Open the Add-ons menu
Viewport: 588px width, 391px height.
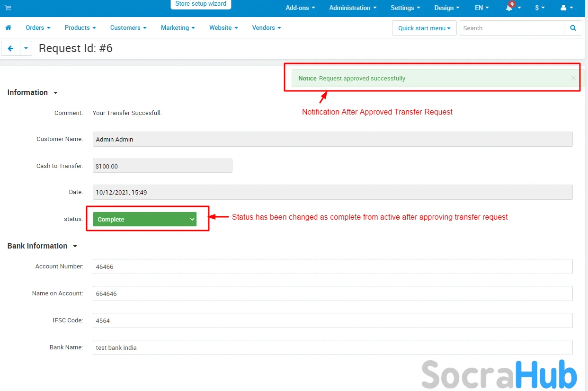[300, 8]
